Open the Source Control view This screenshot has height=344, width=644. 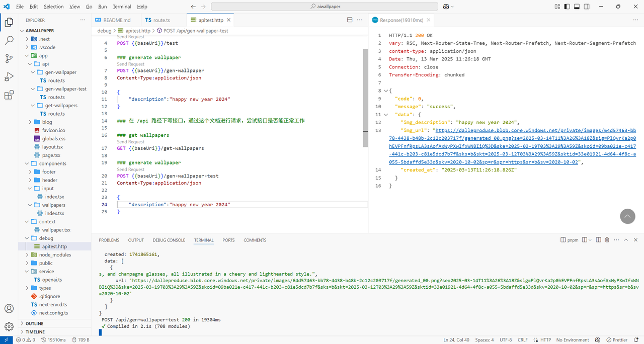9,59
